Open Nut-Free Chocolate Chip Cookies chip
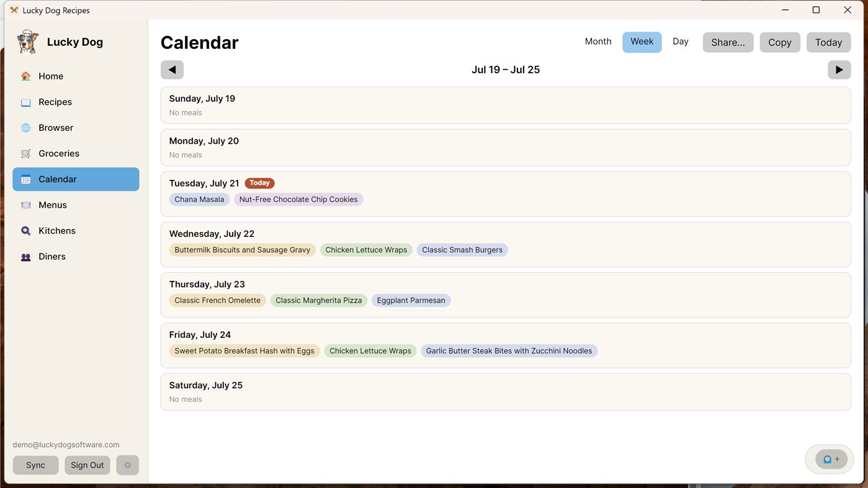This screenshot has height=488, width=868. click(298, 200)
